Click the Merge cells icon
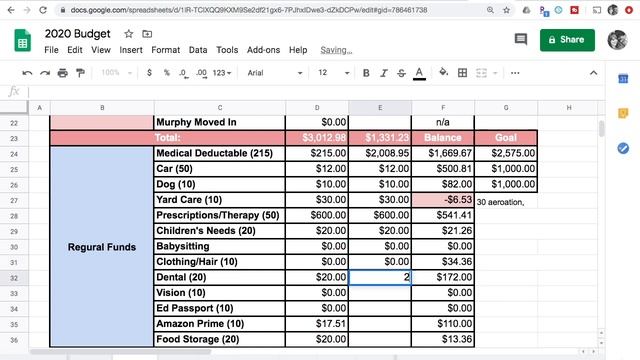640x360 pixels. tap(481, 73)
